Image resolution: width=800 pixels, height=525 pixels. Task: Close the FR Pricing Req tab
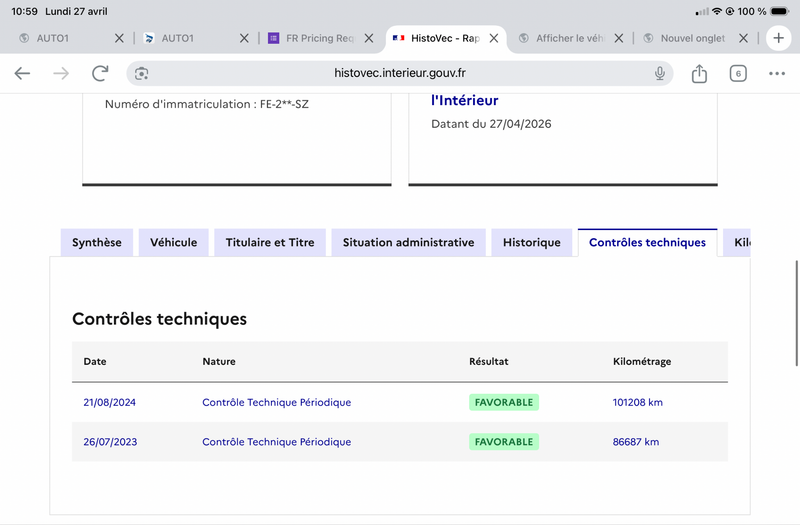click(x=369, y=38)
